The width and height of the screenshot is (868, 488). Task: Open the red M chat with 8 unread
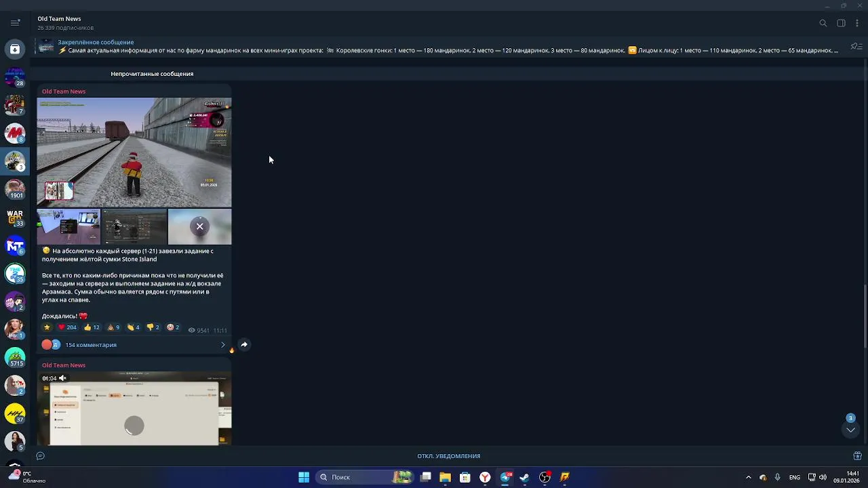15,133
